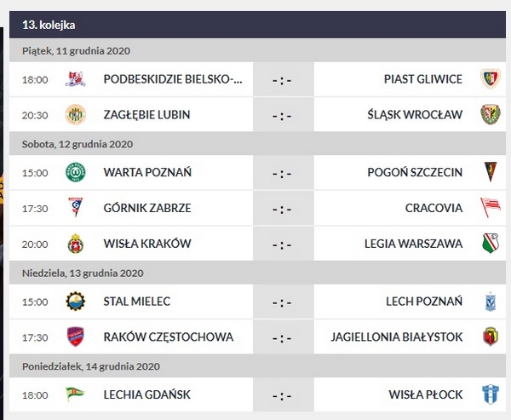Screen dimensions: 511x420
Task: Click the Stal Mielec vs Lech score
Action: [x=282, y=302]
